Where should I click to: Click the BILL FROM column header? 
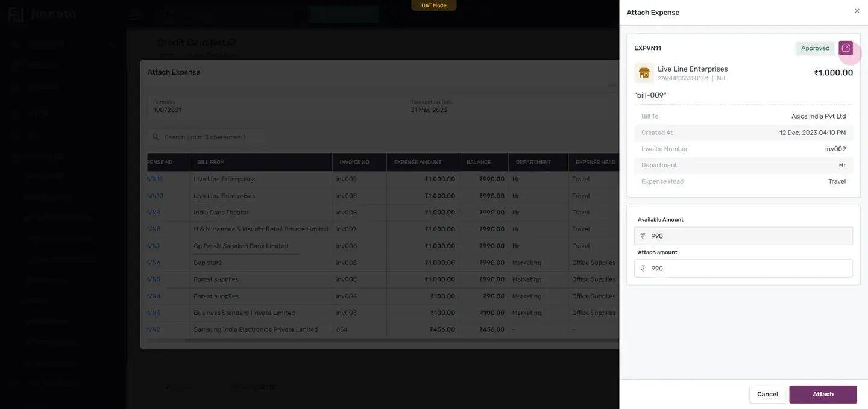click(x=261, y=162)
